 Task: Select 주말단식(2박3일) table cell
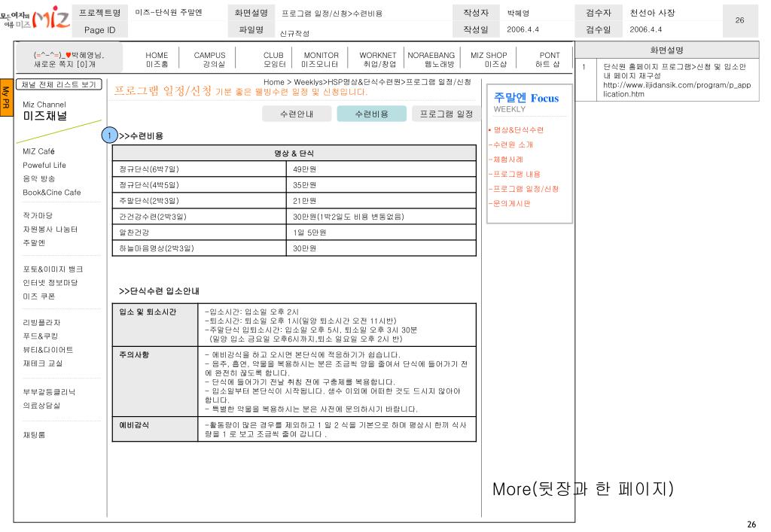click(x=199, y=200)
